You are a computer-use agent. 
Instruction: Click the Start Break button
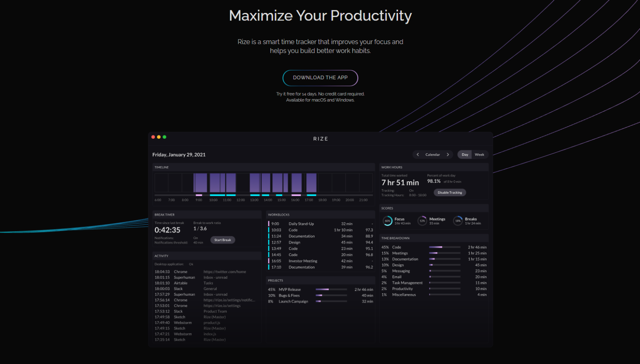pos(222,240)
